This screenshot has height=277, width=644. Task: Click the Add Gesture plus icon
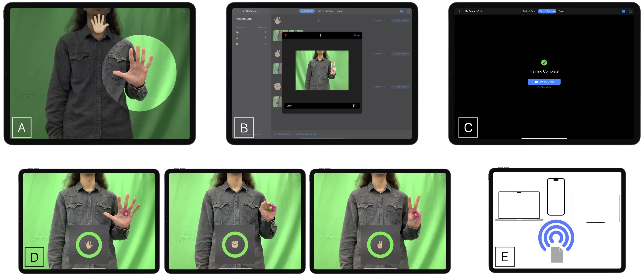point(275,134)
